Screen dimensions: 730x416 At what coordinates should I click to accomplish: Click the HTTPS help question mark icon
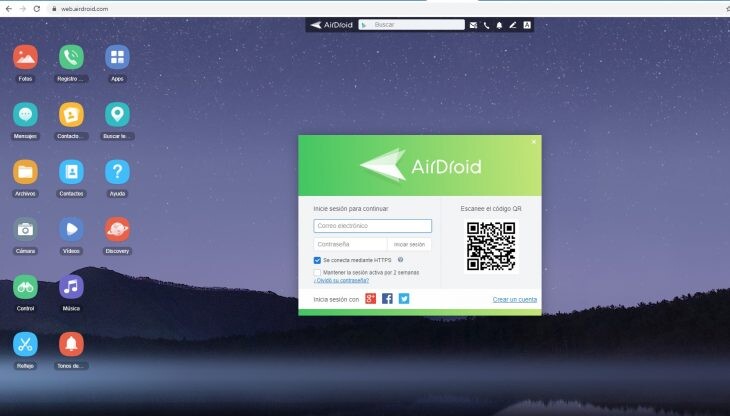coord(400,260)
